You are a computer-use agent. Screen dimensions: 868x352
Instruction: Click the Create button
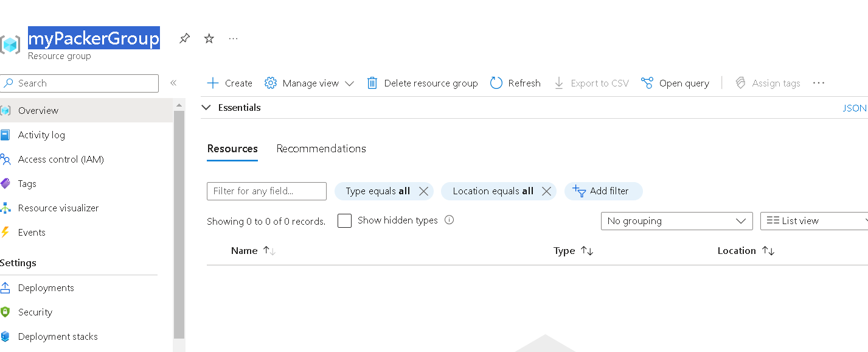click(x=229, y=83)
